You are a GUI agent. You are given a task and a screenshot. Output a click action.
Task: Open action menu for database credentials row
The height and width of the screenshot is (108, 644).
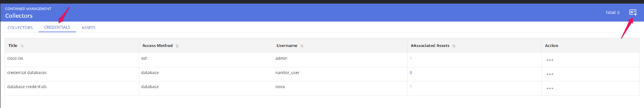point(550,88)
